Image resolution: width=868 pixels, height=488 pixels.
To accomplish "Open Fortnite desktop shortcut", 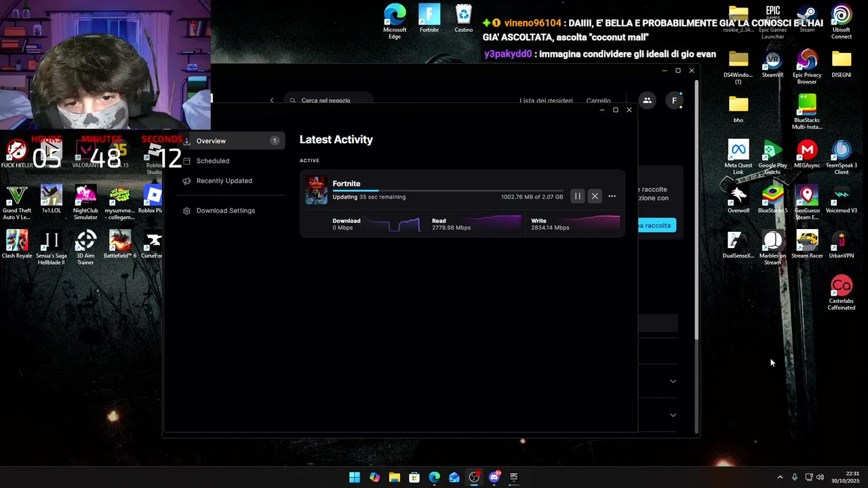I will coord(429,19).
